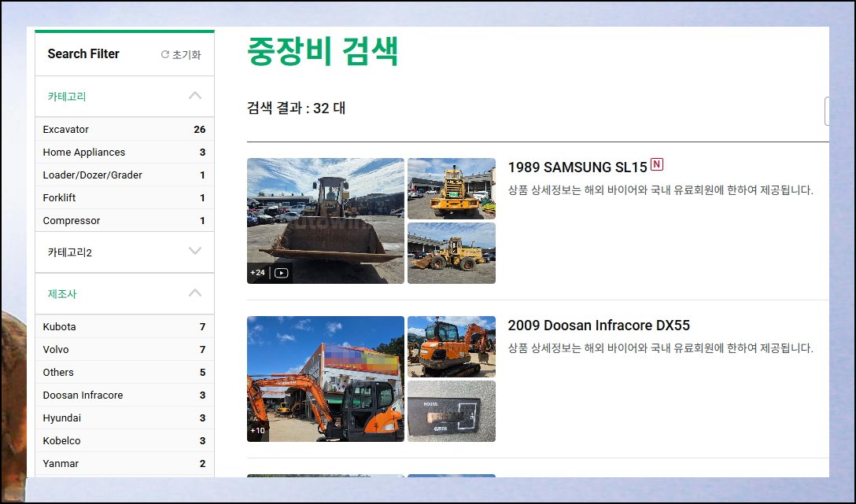Open the 1989 SAMSUNG SL15 listing title
The height and width of the screenshot is (504, 856).
[577, 167]
